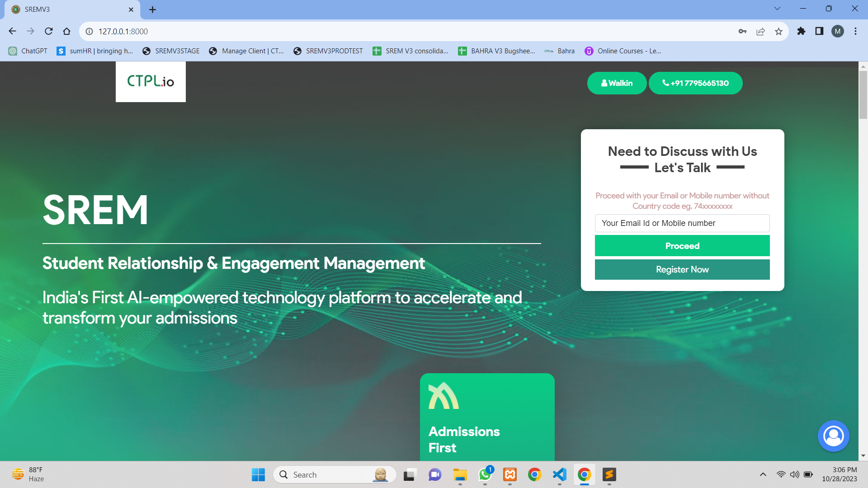Open the Manage Client bookmark

pyautogui.click(x=246, y=51)
